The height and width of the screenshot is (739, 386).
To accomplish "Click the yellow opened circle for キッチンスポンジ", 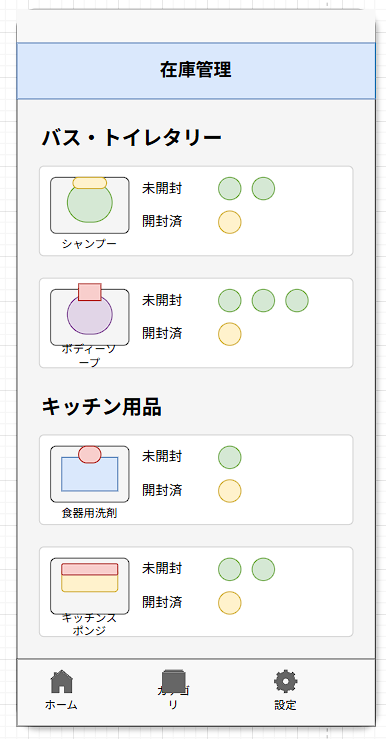I will coord(230,603).
